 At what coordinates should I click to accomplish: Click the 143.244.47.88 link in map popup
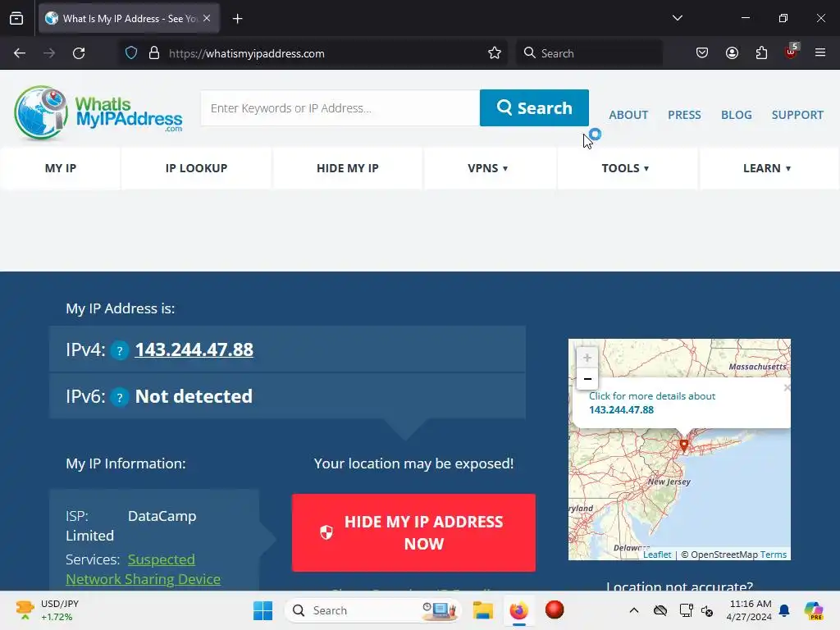click(622, 410)
